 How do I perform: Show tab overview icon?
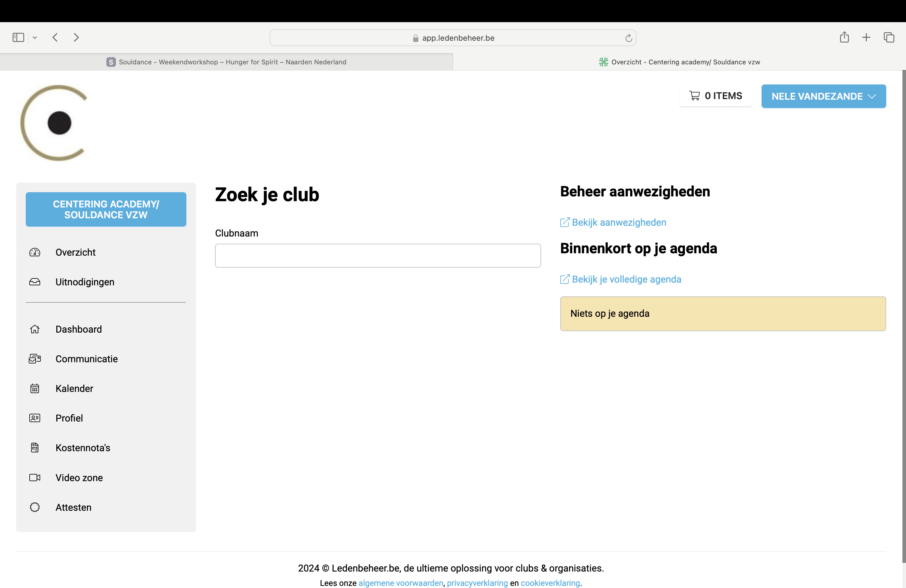click(889, 37)
